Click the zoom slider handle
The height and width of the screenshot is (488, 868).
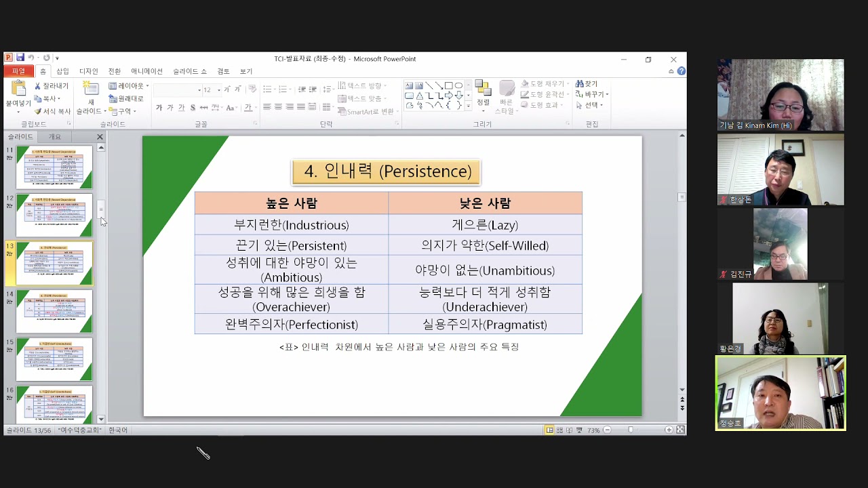tap(631, 430)
